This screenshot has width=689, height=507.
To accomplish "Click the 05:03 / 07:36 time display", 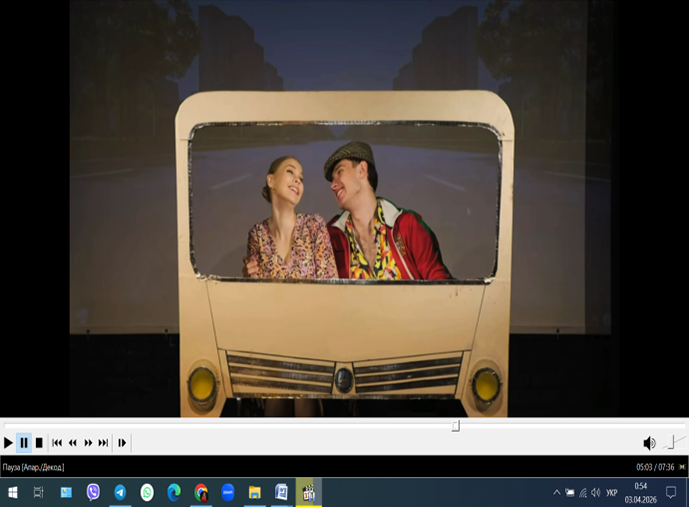I will [655, 467].
